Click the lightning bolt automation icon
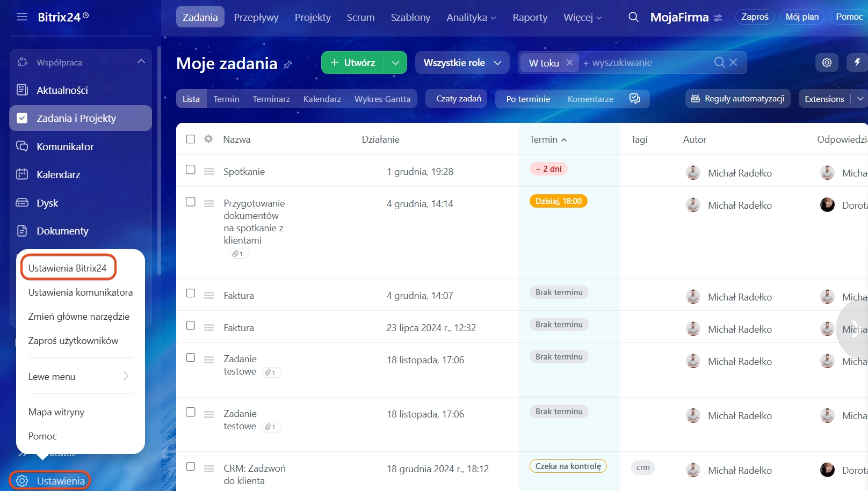The height and width of the screenshot is (491, 868). 857,63
